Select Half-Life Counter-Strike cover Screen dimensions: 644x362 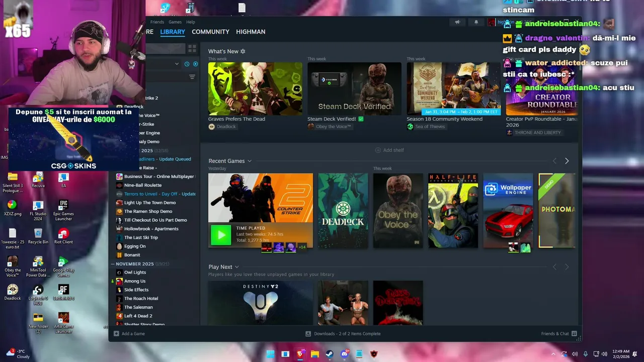tap(453, 211)
